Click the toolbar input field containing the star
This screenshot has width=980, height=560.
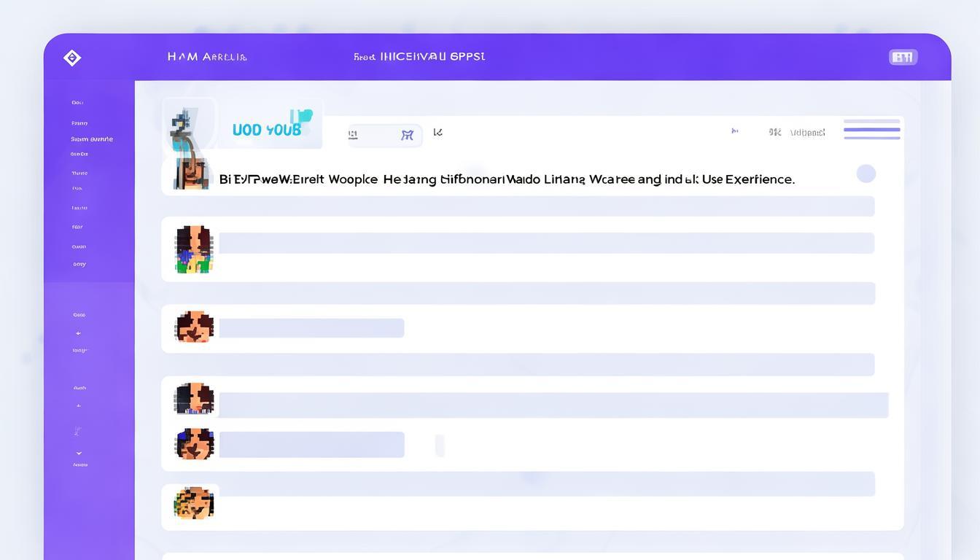pyautogui.click(x=384, y=135)
